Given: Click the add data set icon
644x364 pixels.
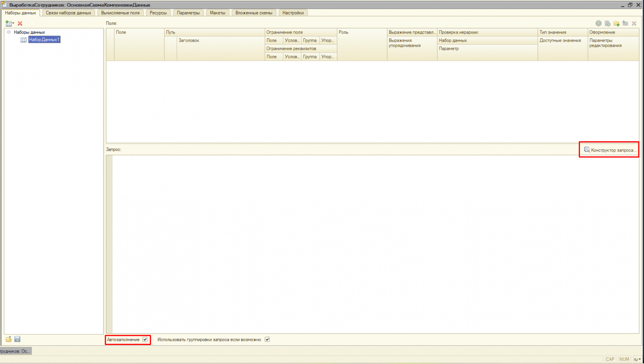Looking at the screenshot, I should point(9,24).
